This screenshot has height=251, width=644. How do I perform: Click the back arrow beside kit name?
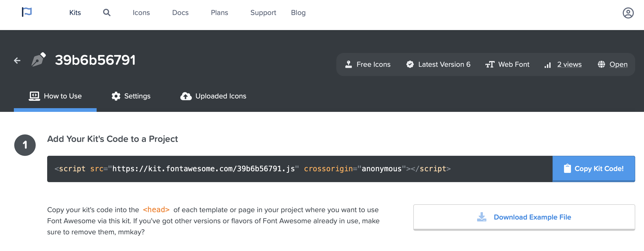click(x=17, y=61)
